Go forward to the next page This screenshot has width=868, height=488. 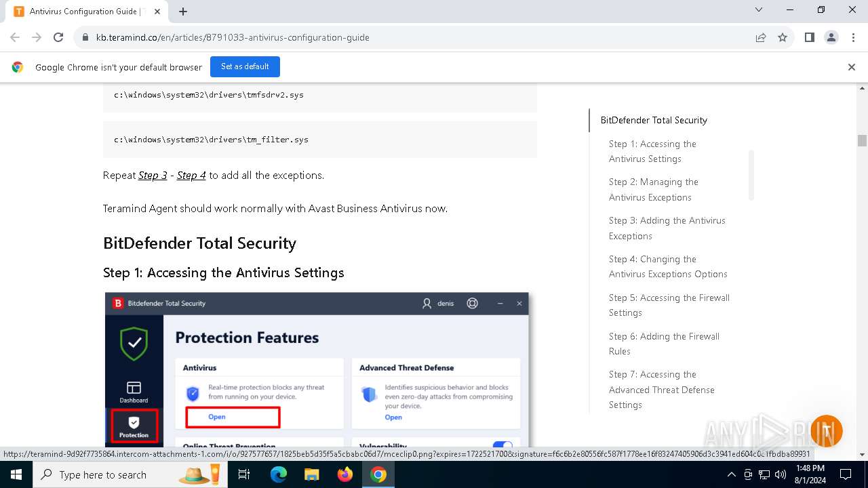[x=37, y=37]
